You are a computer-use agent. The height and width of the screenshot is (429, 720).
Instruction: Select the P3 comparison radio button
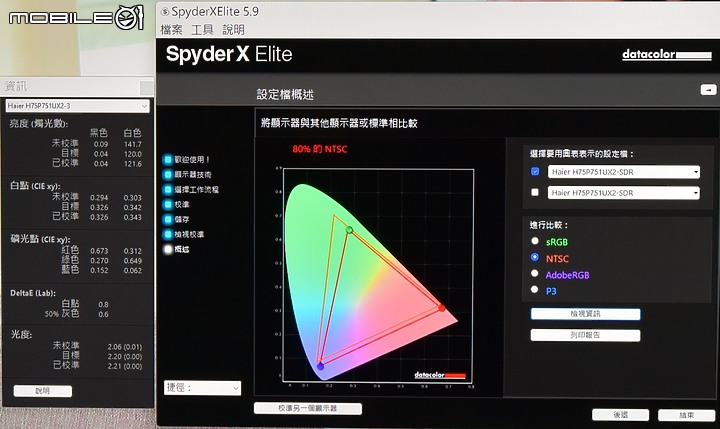(x=534, y=289)
